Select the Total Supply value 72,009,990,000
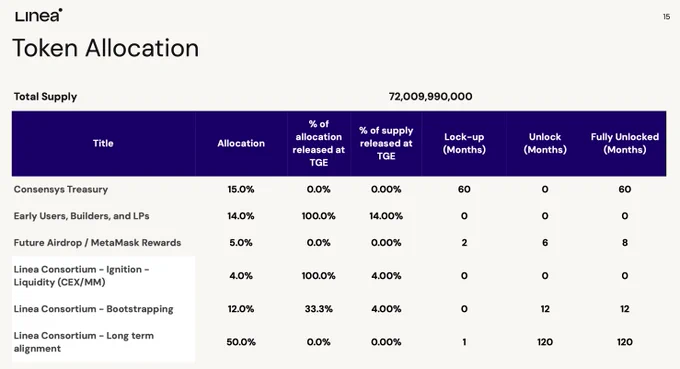The height and width of the screenshot is (369, 680). pyautogui.click(x=430, y=96)
